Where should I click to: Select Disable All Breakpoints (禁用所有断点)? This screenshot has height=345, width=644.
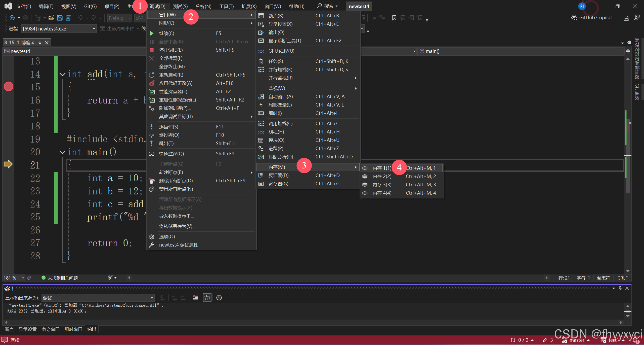(x=201, y=189)
